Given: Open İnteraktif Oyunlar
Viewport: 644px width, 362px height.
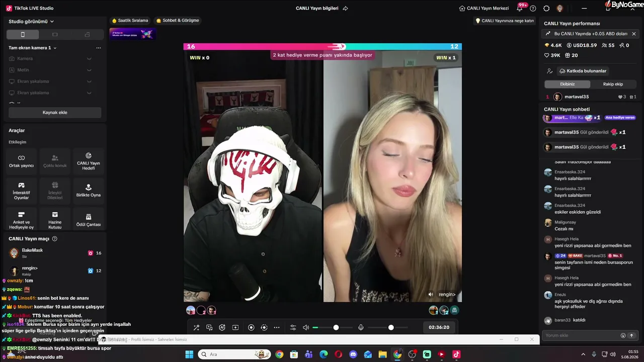Looking at the screenshot, I should pyautogui.click(x=21, y=191).
